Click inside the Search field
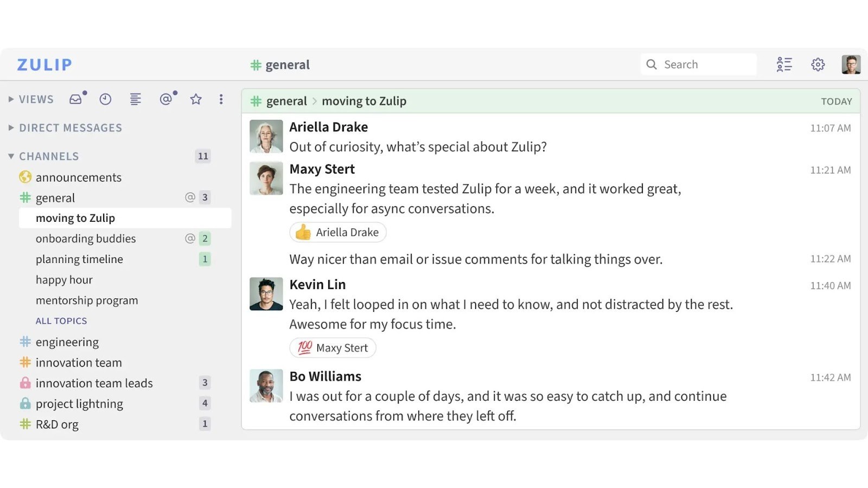The height and width of the screenshot is (488, 868). tap(700, 64)
